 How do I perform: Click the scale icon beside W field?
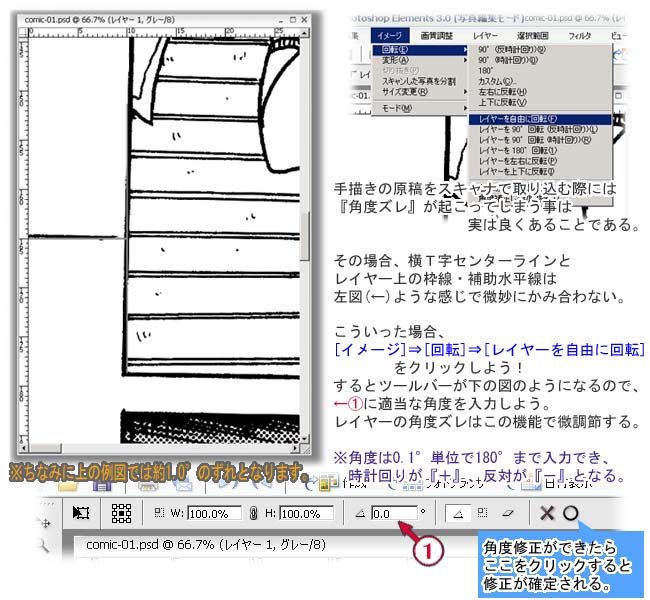point(159,513)
